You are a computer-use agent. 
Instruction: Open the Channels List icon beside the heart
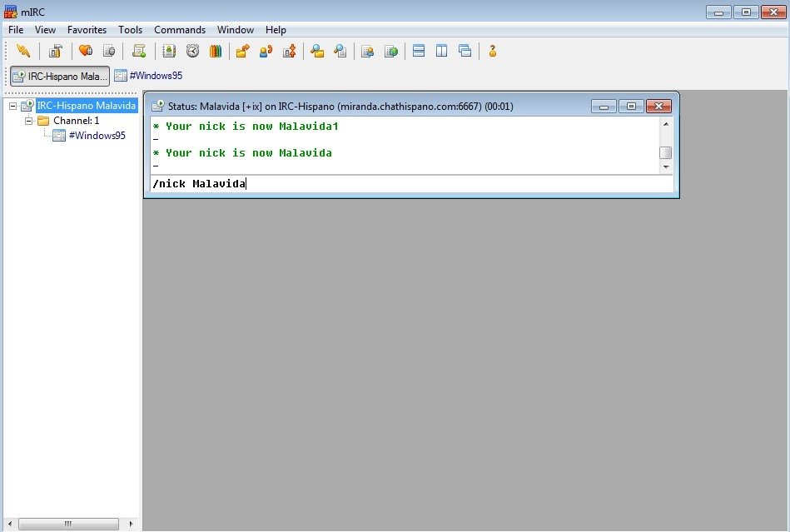[x=109, y=51]
